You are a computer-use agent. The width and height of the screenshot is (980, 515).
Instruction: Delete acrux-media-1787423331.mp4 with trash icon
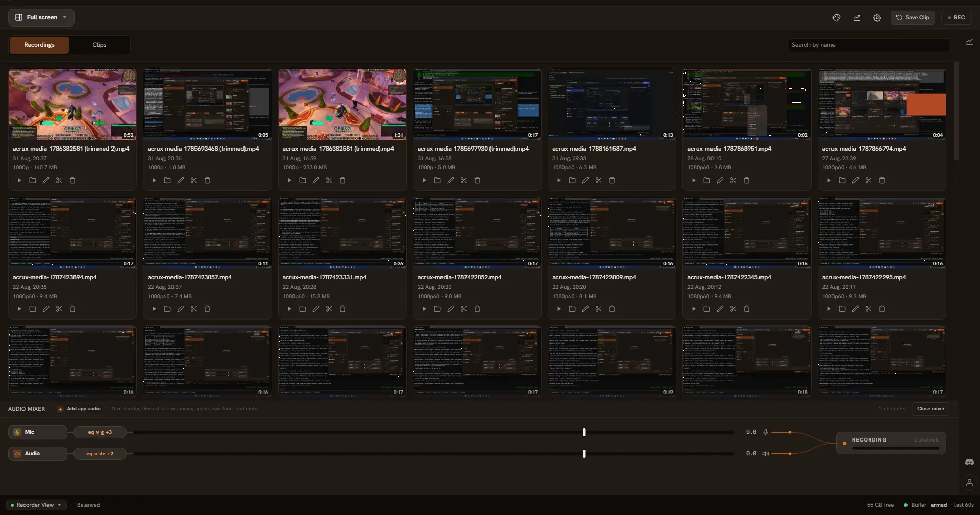342,309
